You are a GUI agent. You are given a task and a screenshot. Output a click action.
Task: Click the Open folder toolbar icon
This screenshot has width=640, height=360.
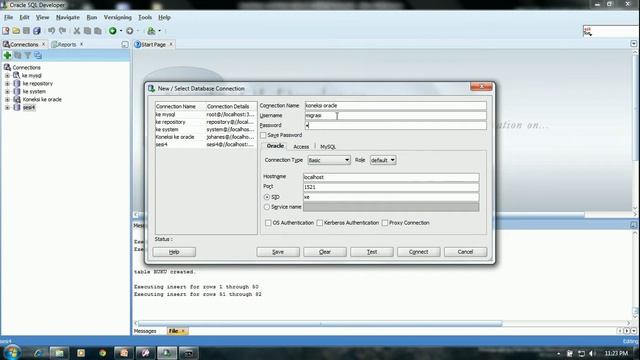pyautogui.click(x=16, y=31)
